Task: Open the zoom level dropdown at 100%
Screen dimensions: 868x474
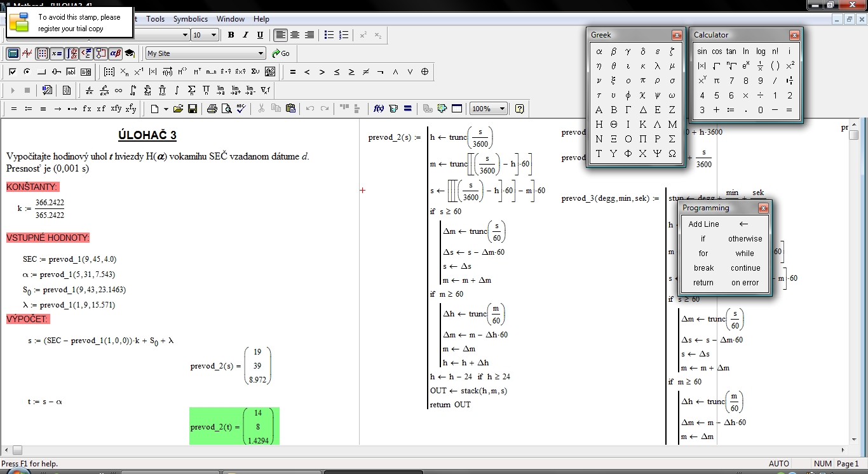Action: click(503, 109)
